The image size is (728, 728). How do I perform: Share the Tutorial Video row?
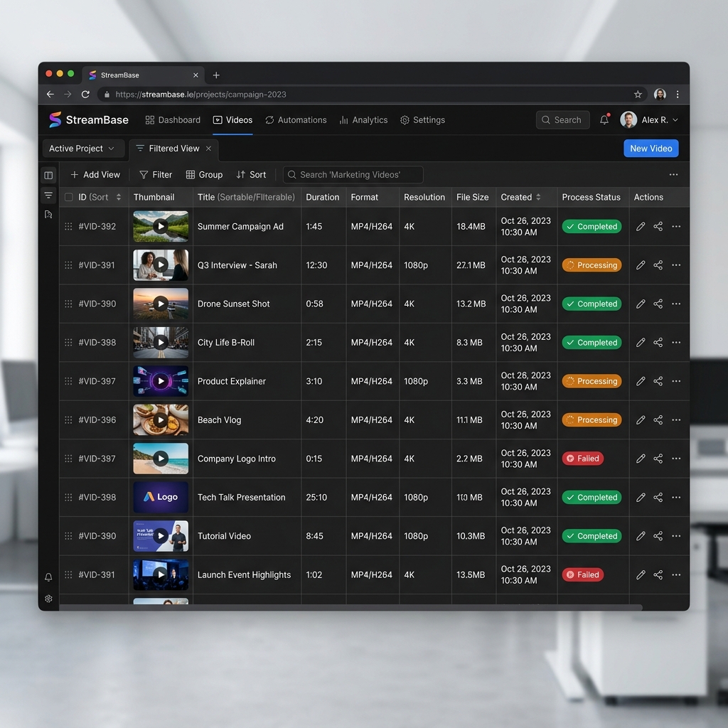pos(658,536)
